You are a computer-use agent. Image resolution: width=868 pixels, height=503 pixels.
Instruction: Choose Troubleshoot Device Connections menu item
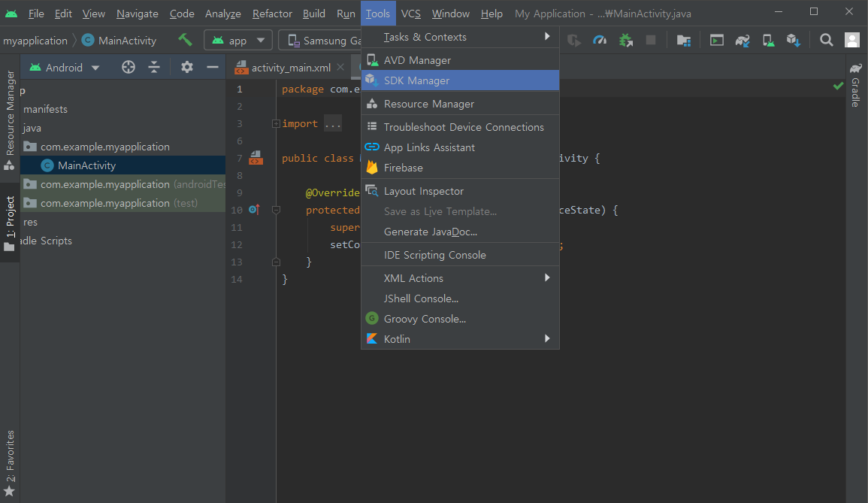[x=460, y=127]
